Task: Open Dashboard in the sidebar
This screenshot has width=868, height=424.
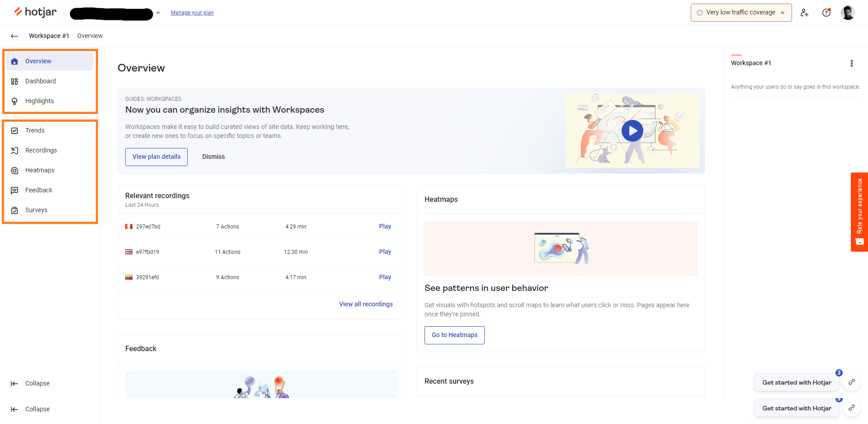Action: pyautogui.click(x=41, y=81)
